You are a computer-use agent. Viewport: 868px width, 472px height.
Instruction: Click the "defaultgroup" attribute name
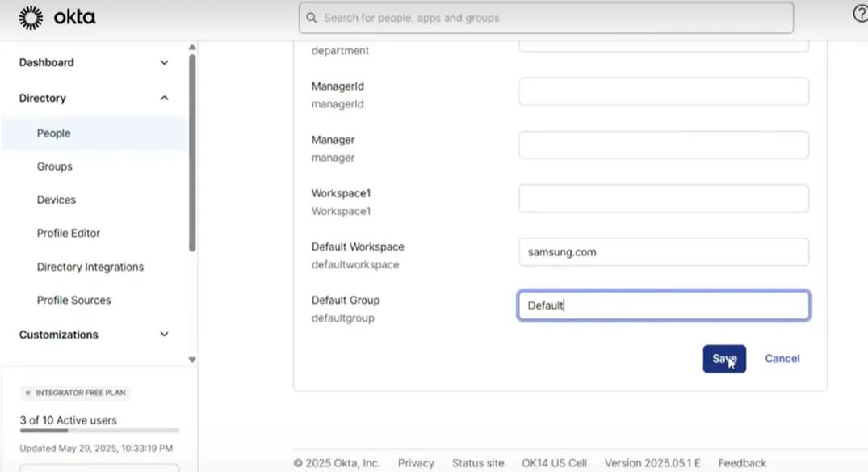(342, 318)
